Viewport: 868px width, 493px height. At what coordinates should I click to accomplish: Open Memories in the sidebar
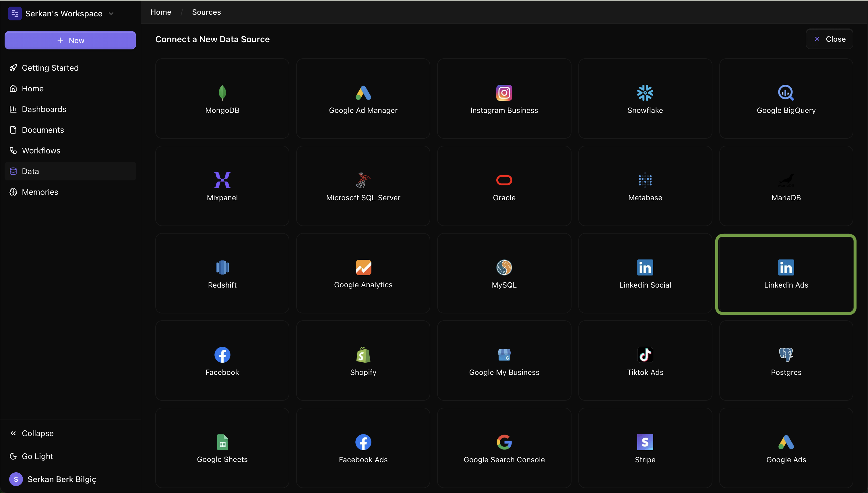click(70, 192)
